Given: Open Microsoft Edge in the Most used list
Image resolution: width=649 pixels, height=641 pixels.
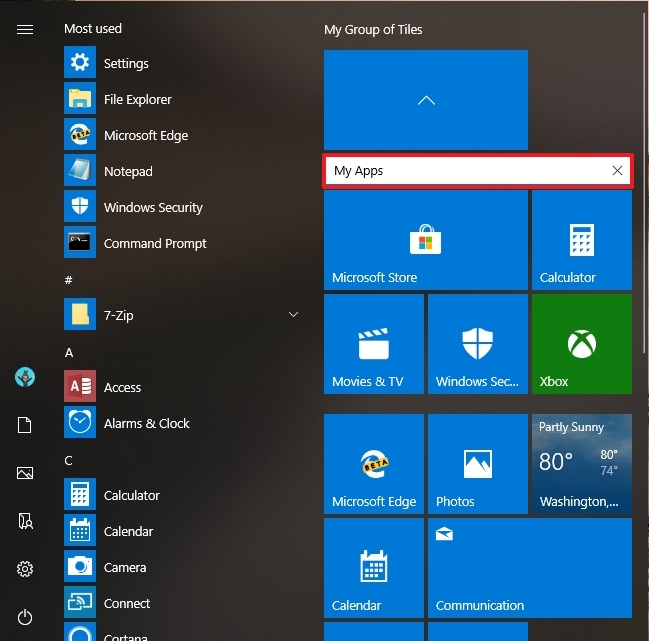Looking at the screenshot, I should click(126, 135).
